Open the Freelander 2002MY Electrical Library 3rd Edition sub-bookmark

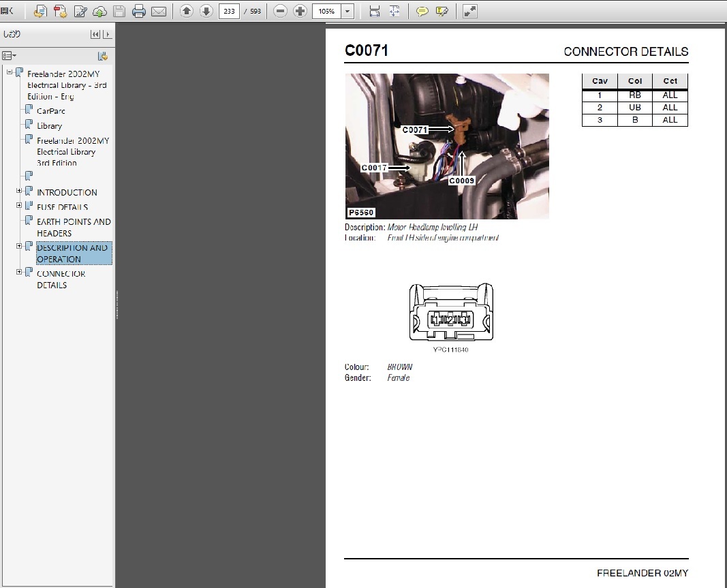click(x=74, y=152)
